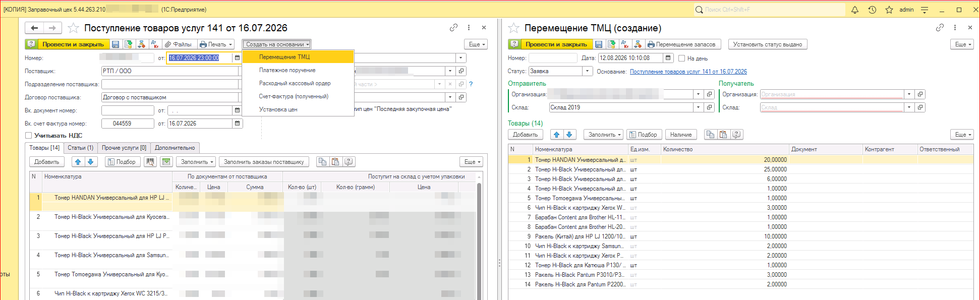Open Дт/Кт postings in Перемещение ТМЦ
The image size is (980, 300).
(x=624, y=44)
